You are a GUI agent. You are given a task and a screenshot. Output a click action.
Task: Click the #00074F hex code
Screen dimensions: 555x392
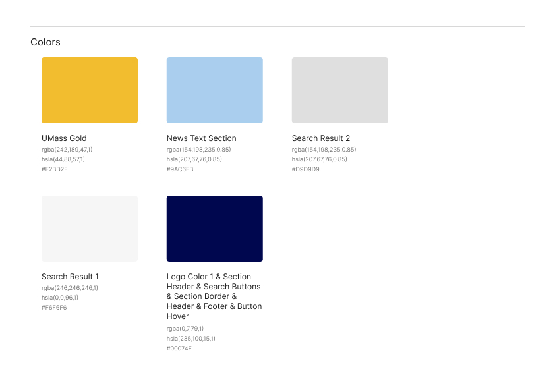click(179, 349)
